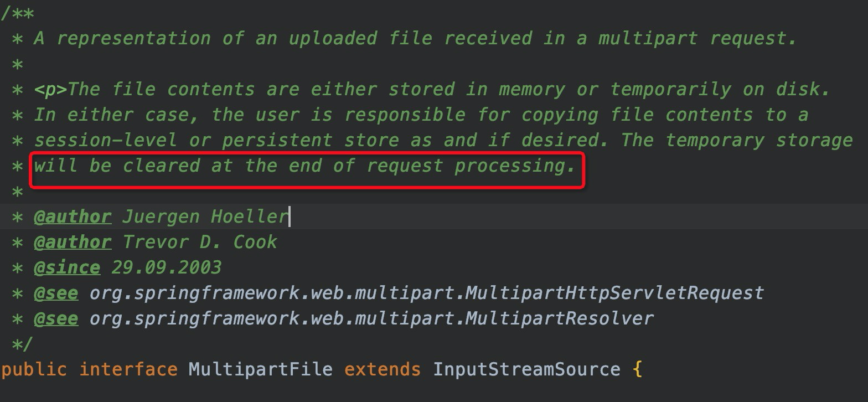Viewport: 868px width, 402px height.
Task: Click the InputStreamSource type name
Action: [526, 369]
